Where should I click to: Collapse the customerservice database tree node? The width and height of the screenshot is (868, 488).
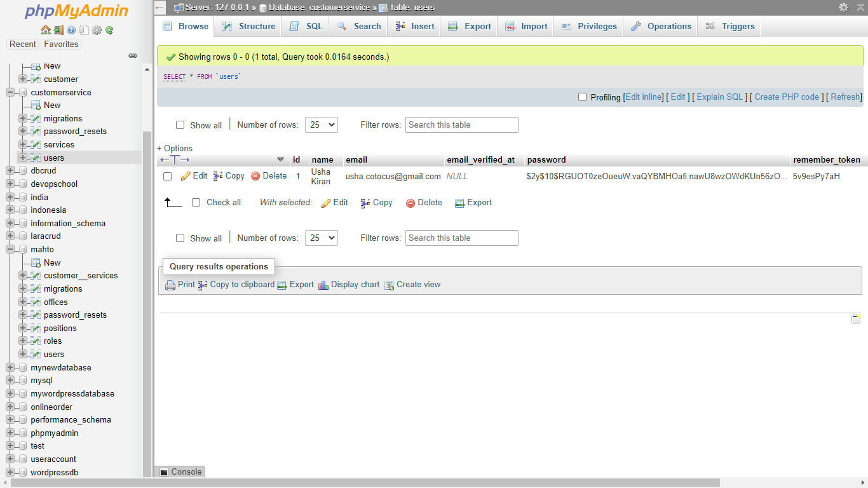[10, 92]
